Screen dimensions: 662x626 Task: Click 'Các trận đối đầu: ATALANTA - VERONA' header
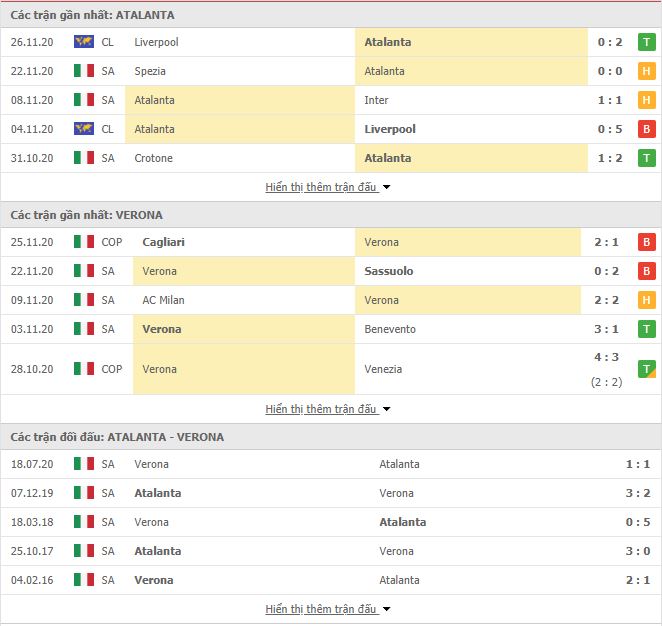117,437
